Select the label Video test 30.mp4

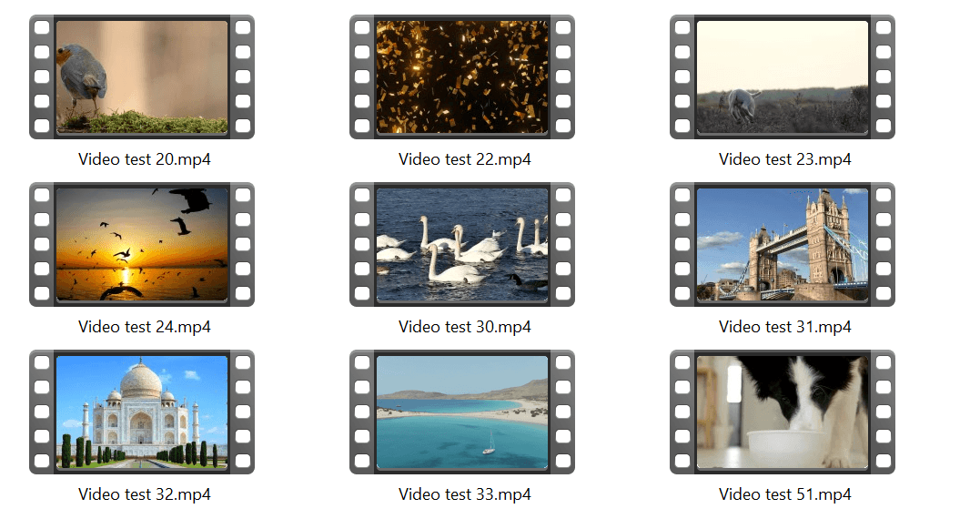[x=465, y=327]
